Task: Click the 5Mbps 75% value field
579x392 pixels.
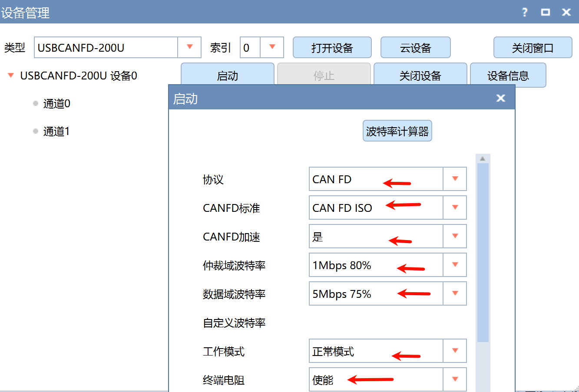Action: (x=376, y=293)
